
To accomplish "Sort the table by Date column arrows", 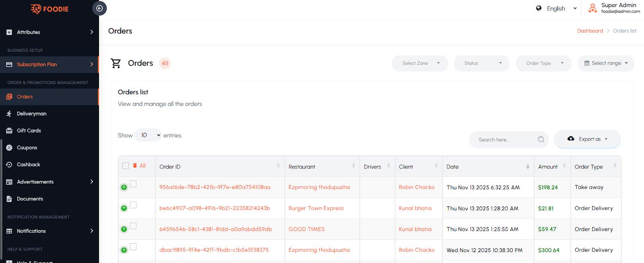I will click(x=528, y=166).
